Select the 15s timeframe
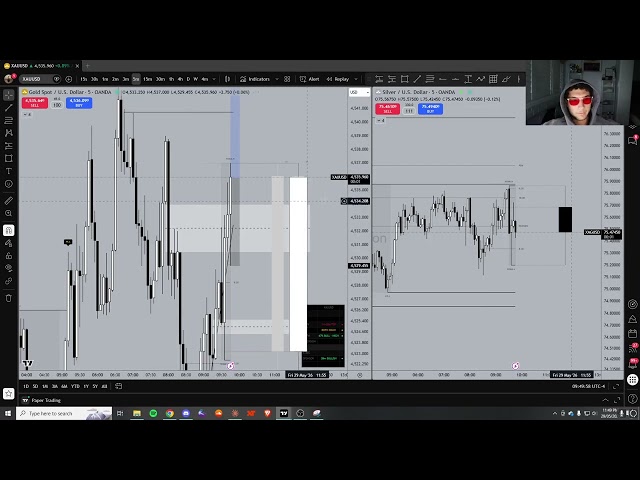 point(84,79)
